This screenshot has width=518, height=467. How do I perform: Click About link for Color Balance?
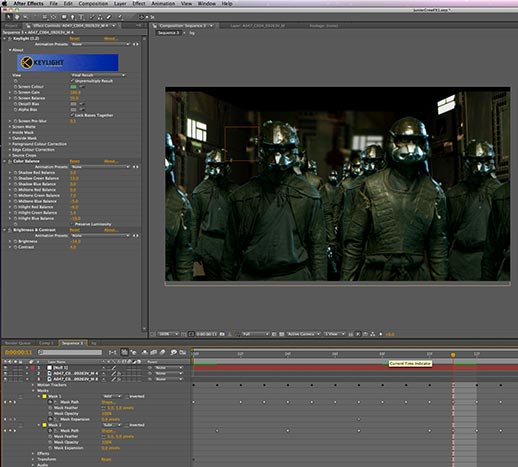(111, 161)
